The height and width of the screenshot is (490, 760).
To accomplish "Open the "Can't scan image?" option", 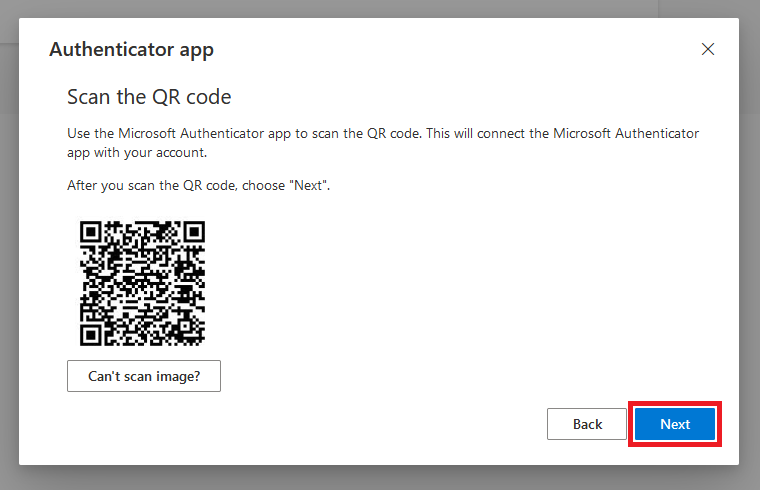I will point(143,376).
